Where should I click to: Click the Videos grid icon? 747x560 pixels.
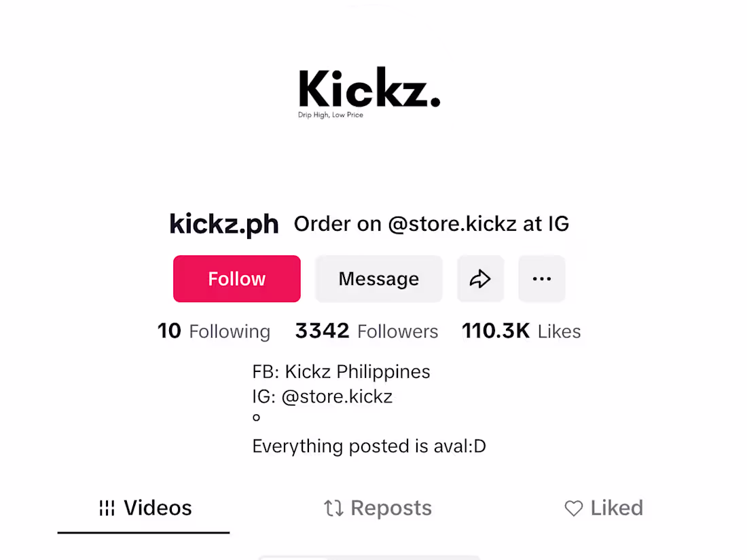[x=108, y=507]
